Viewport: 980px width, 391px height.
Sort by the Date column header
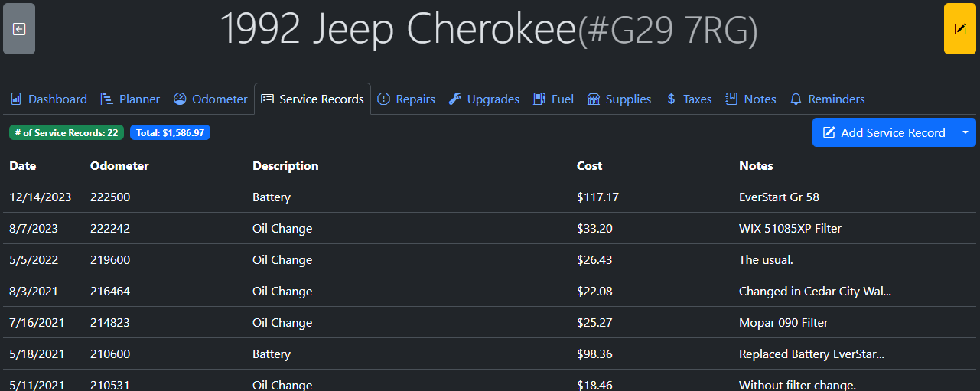coord(23,166)
